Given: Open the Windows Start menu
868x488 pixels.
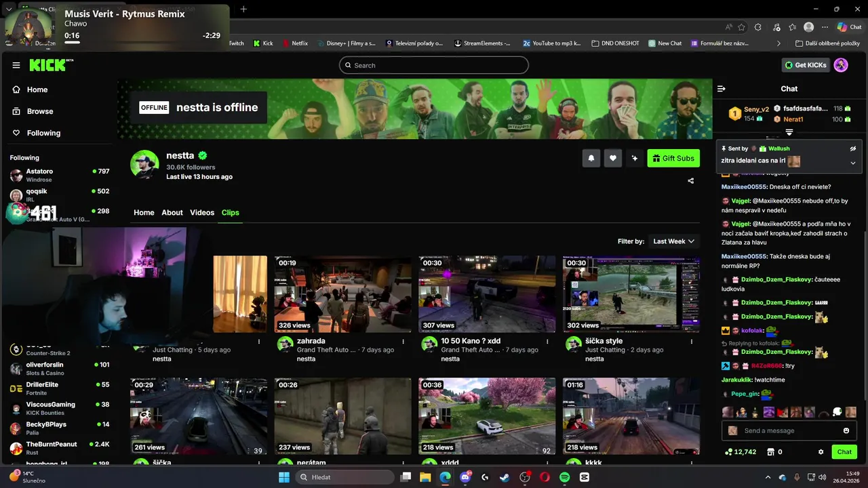Looking at the screenshot, I should click(x=284, y=477).
